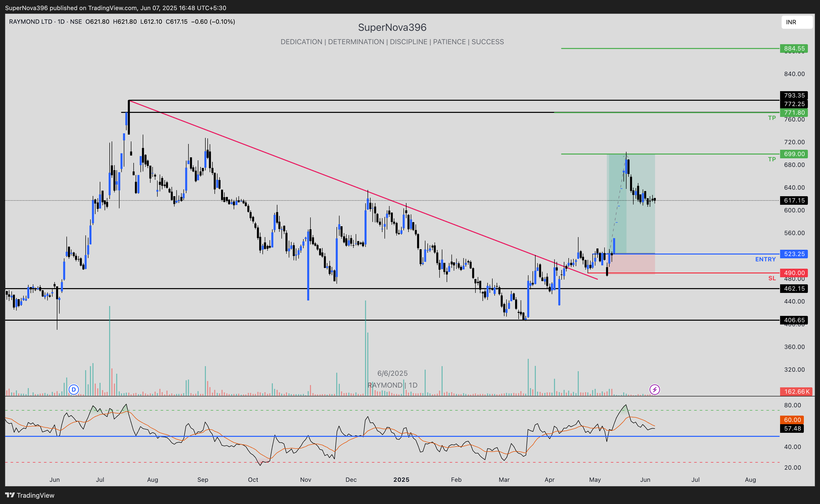This screenshot has height=504, width=820.
Task: Click the 523.25 blue entry price label
Action: click(794, 254)
